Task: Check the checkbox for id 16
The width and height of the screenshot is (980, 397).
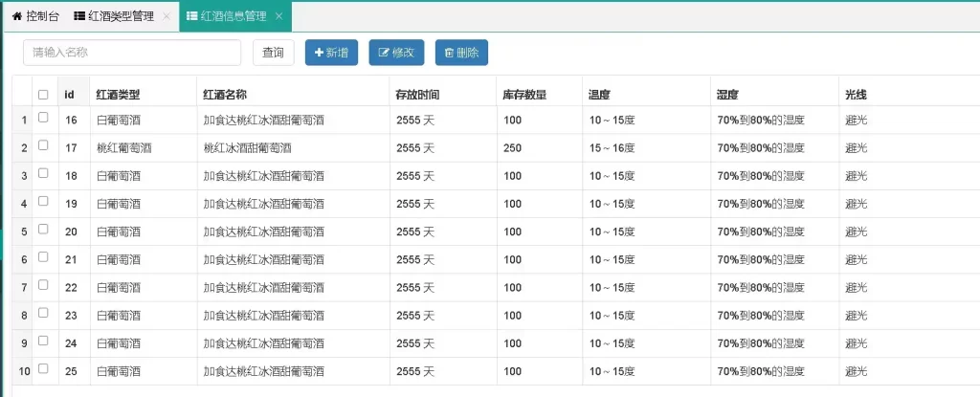Action: [x=43, y=117]
